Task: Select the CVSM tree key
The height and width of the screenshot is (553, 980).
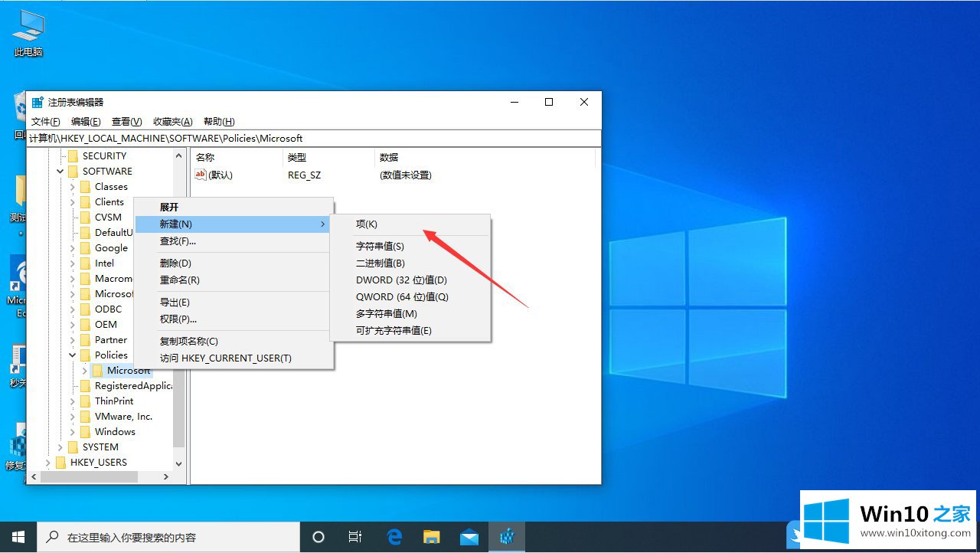Action: 108,217
